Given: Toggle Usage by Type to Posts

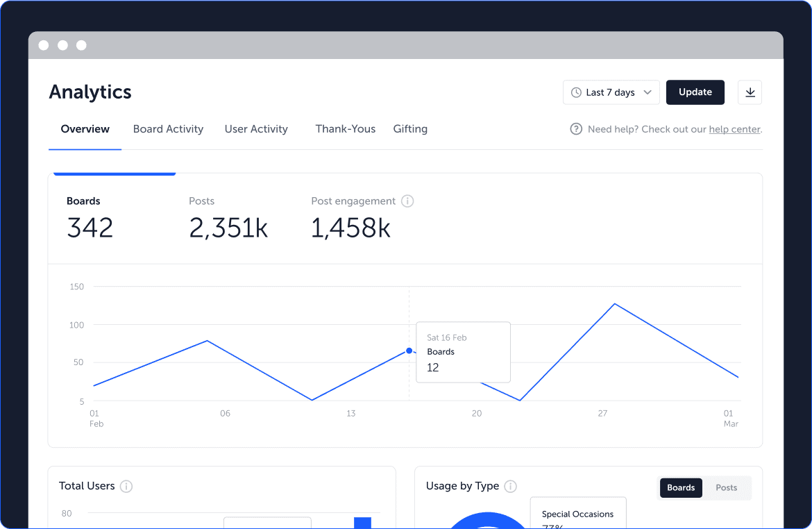Looking at the screenshot, I should pos(726,487).
